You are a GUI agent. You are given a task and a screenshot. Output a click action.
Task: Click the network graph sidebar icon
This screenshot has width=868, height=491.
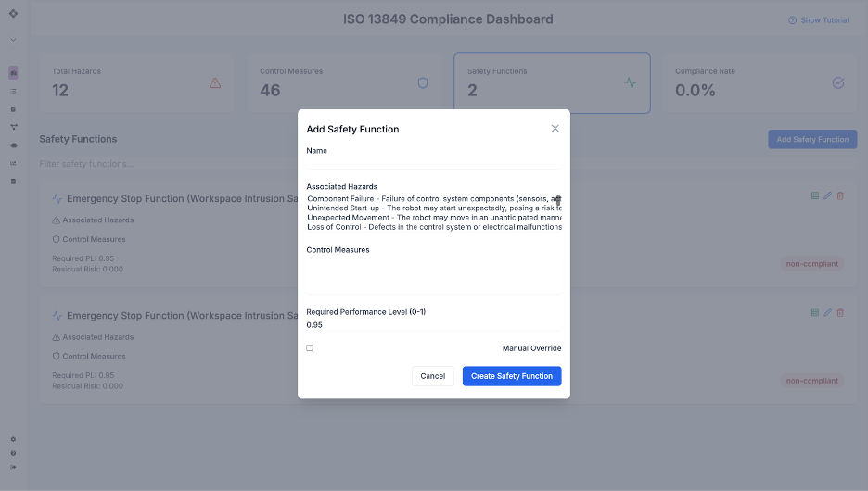pos(13,127)
